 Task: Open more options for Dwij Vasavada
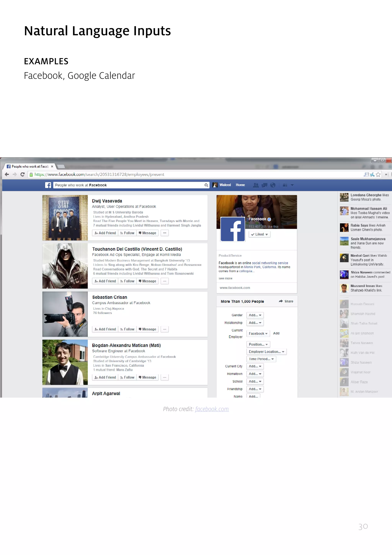[165, 233]
